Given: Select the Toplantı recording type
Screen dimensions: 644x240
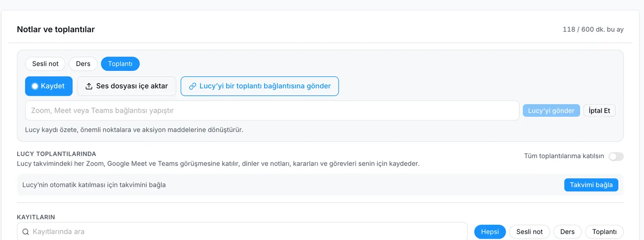Looking at the screenshot, I should coord(120,64).
